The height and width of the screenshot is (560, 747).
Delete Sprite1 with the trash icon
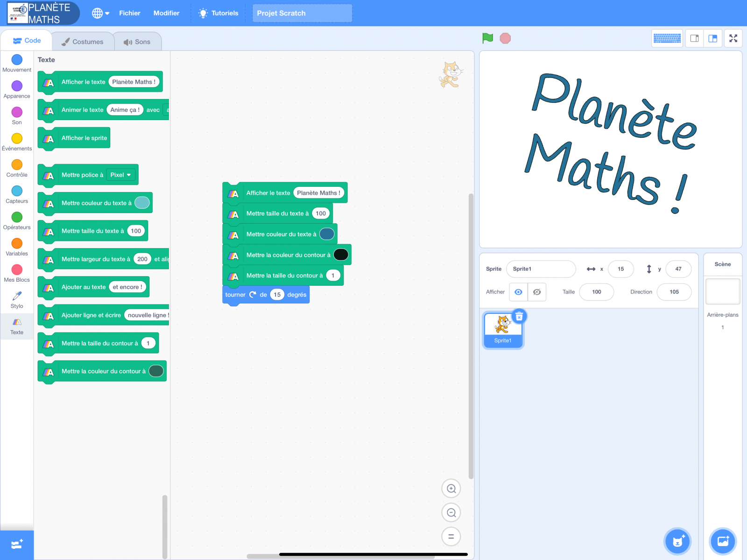(x=519, y=316)
